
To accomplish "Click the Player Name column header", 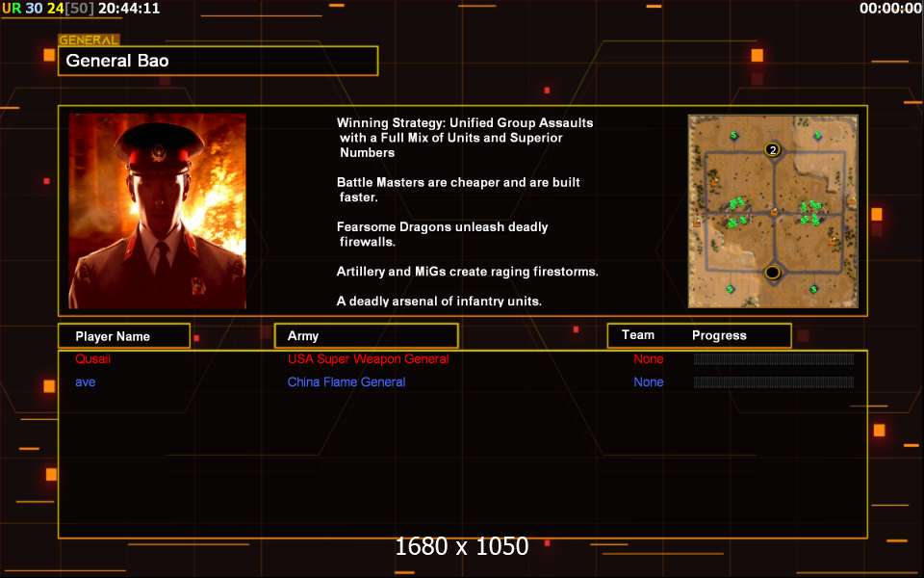I will click(x=124, y=336).
